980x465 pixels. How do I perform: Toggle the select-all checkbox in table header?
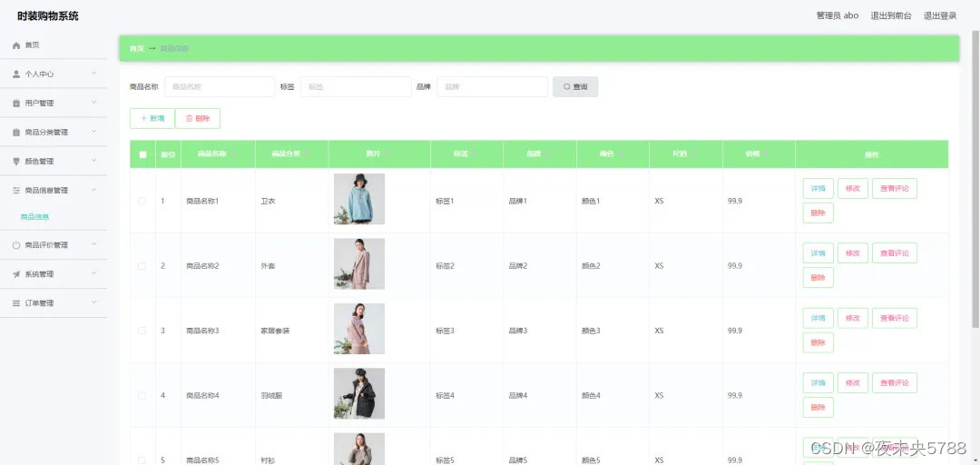pos(142,154)
